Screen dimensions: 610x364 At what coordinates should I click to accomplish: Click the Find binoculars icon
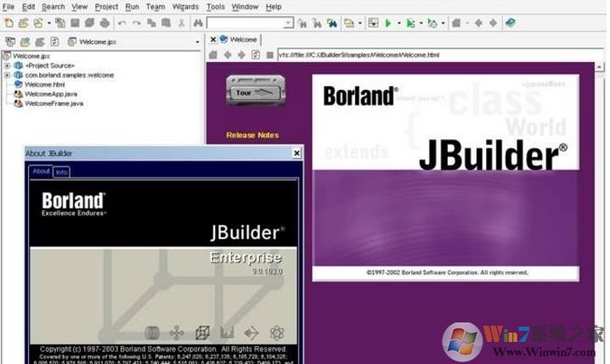click(198, 23)
